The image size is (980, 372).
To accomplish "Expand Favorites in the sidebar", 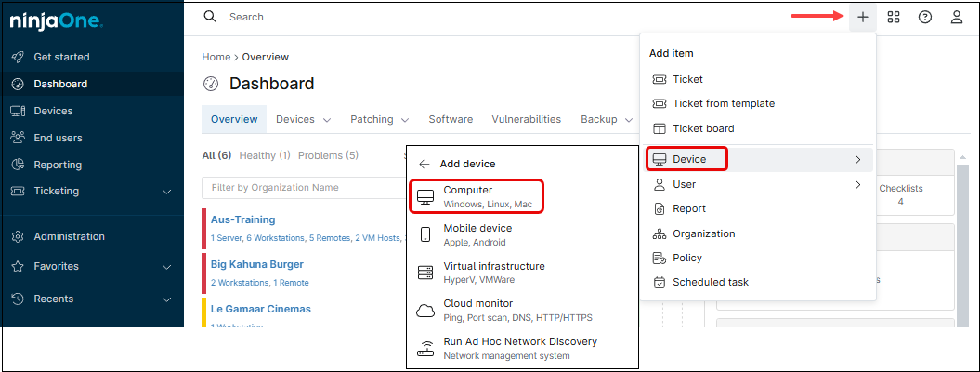I will pyautogui.click(x=167, y=267).
